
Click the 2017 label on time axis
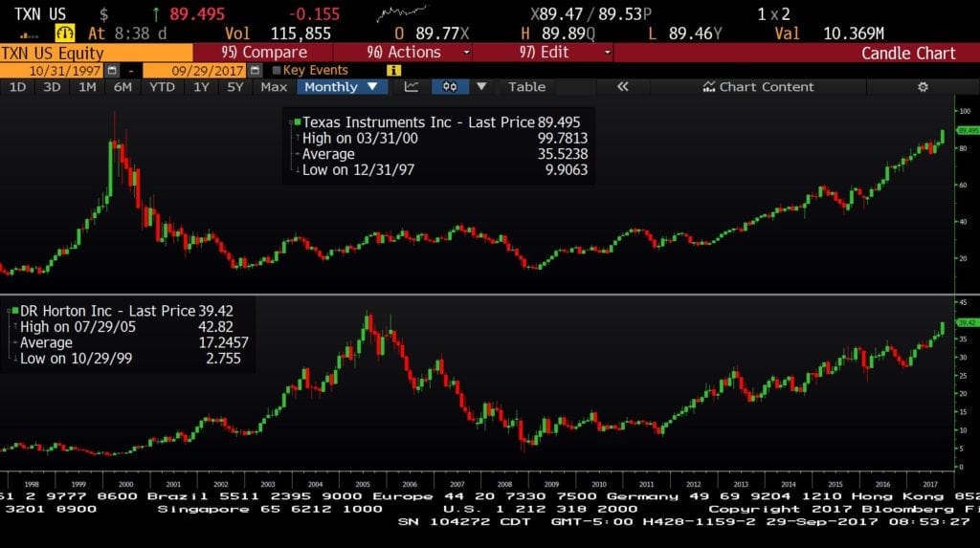(x=930, y=484)
